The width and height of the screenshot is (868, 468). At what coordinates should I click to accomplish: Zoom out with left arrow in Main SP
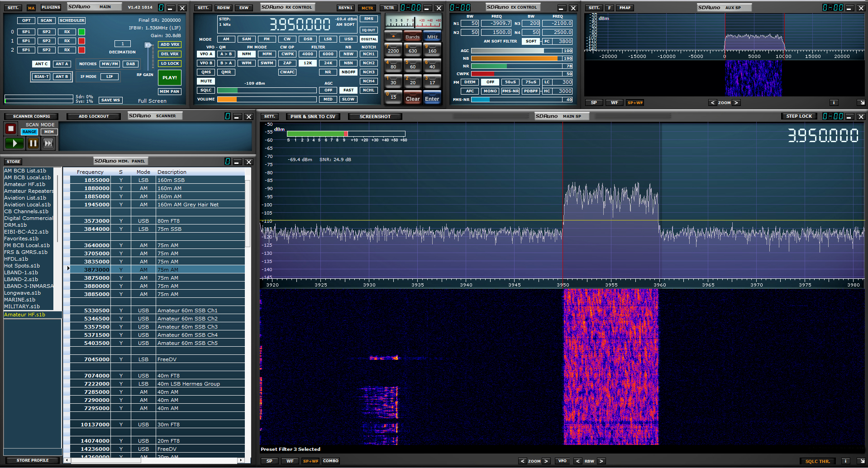523,461
